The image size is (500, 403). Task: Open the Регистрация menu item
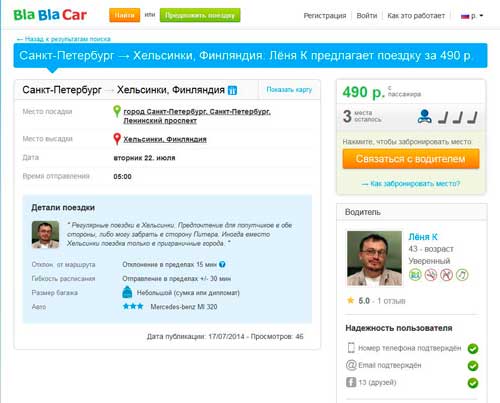[325, 16]
